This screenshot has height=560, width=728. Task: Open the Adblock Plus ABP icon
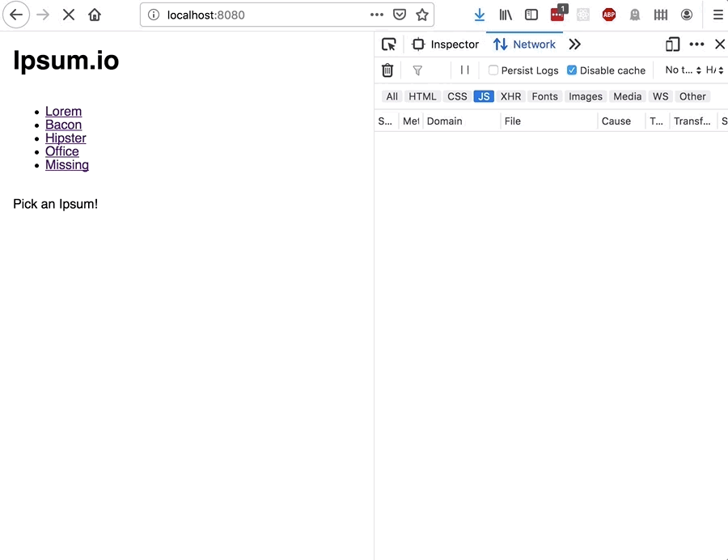pyautogui.click(x=609, y=15)
